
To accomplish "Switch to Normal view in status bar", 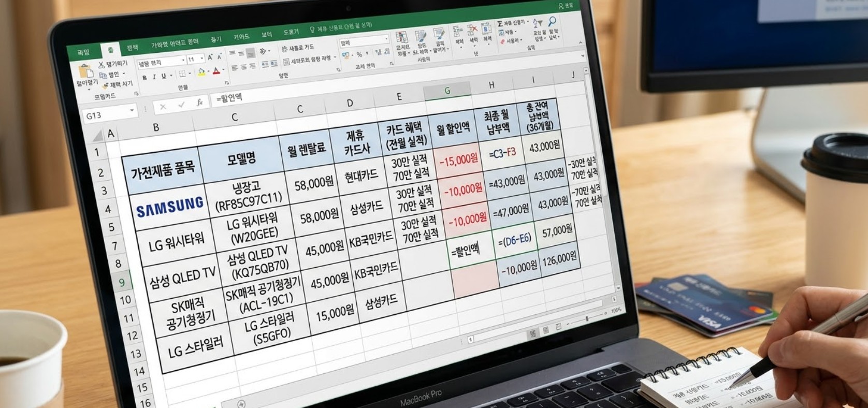I will point(533,333).
